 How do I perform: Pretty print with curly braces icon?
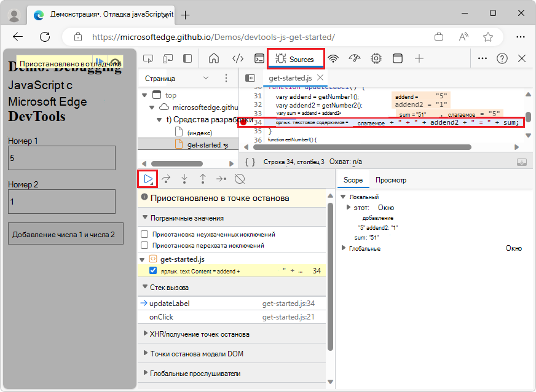250,162
